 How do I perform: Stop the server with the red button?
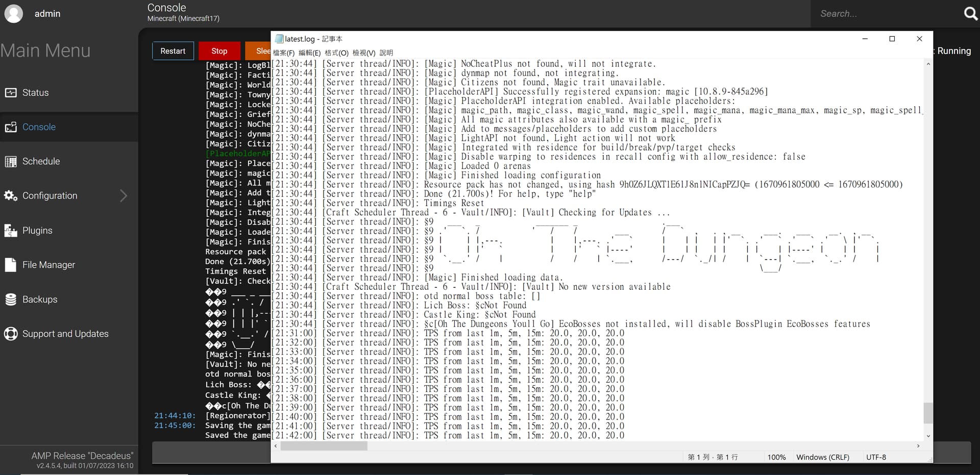[219, 51]
